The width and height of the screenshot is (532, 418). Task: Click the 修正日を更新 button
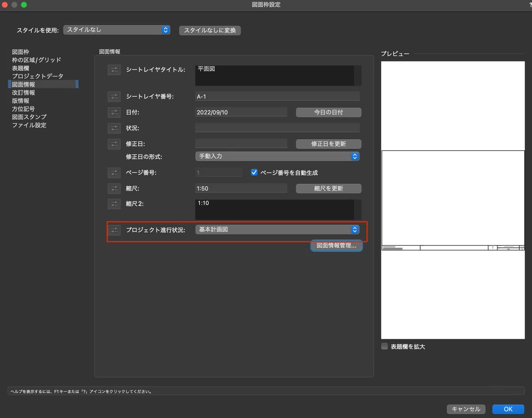[x=329, y=144]
